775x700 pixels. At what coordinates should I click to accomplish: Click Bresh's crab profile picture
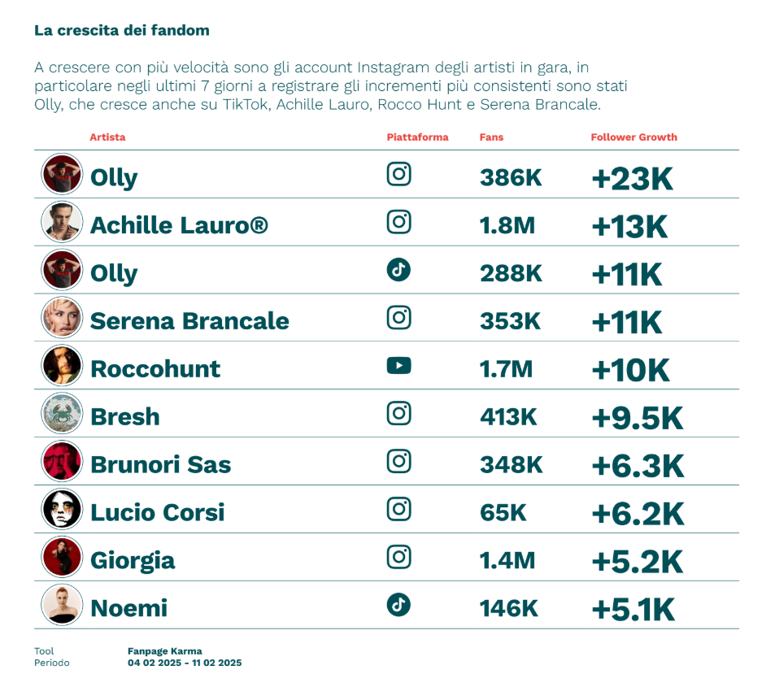[62, 414]
